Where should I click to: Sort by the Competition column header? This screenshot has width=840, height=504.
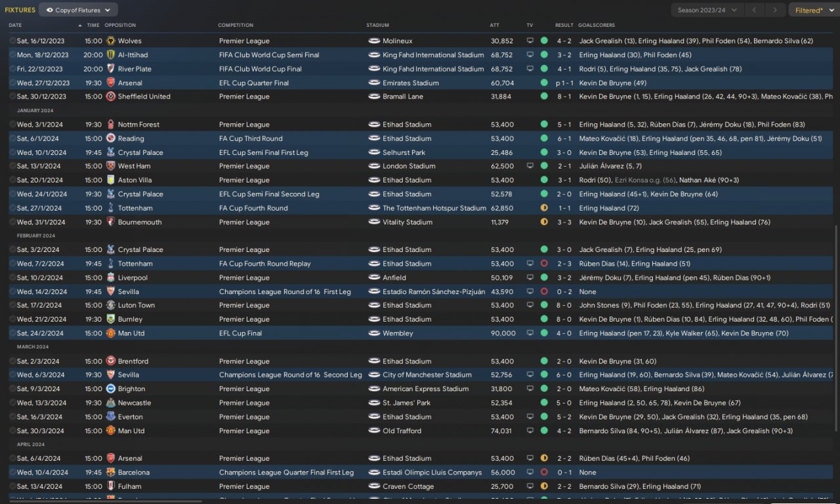pyautogui.click(x=236, y=25)
